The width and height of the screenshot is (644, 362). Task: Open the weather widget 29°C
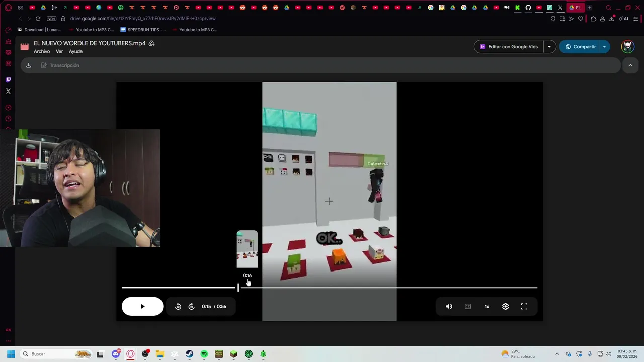[x=518, y=354]
